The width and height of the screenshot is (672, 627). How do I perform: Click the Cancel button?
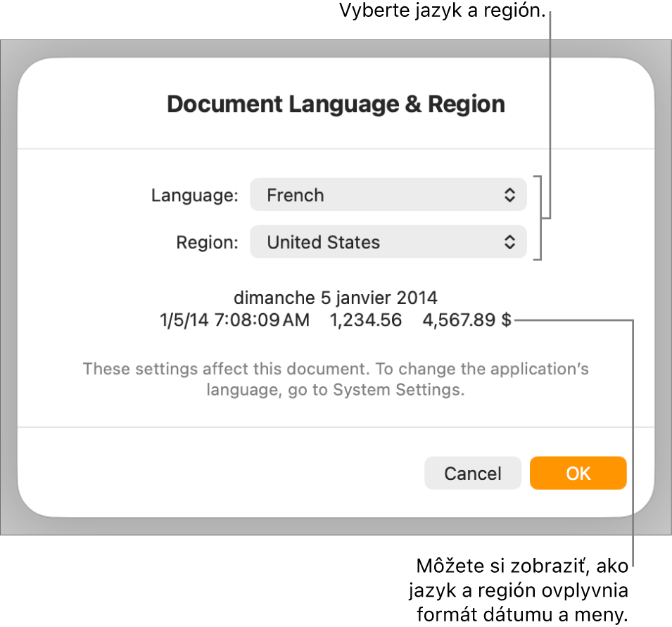point(472,473)
